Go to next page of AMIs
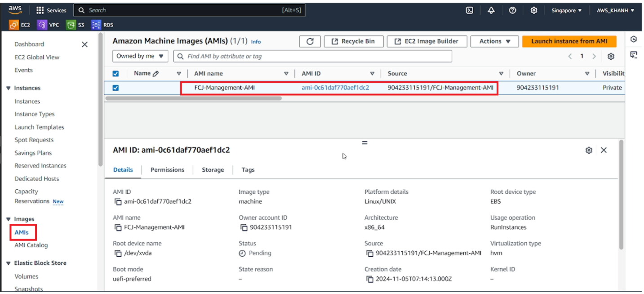This screenshot has width=644, height=294. (x=594, y=56)
